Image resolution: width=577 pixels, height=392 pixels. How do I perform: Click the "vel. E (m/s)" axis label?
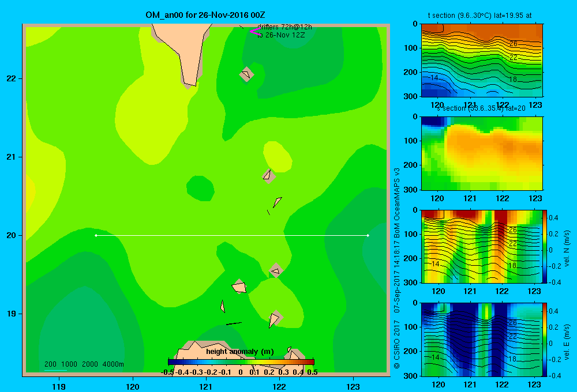click(567, 342)
